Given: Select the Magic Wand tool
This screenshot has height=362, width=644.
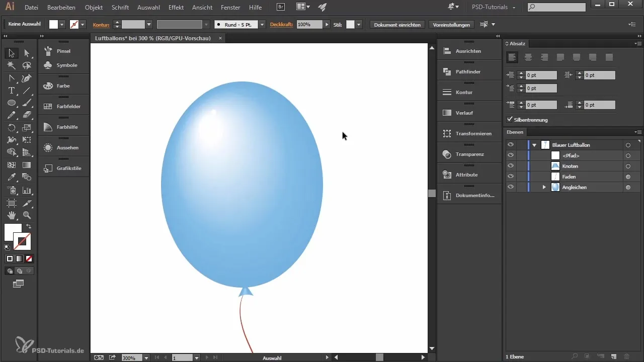Looking at the screenshot, I should coord(11,65).
